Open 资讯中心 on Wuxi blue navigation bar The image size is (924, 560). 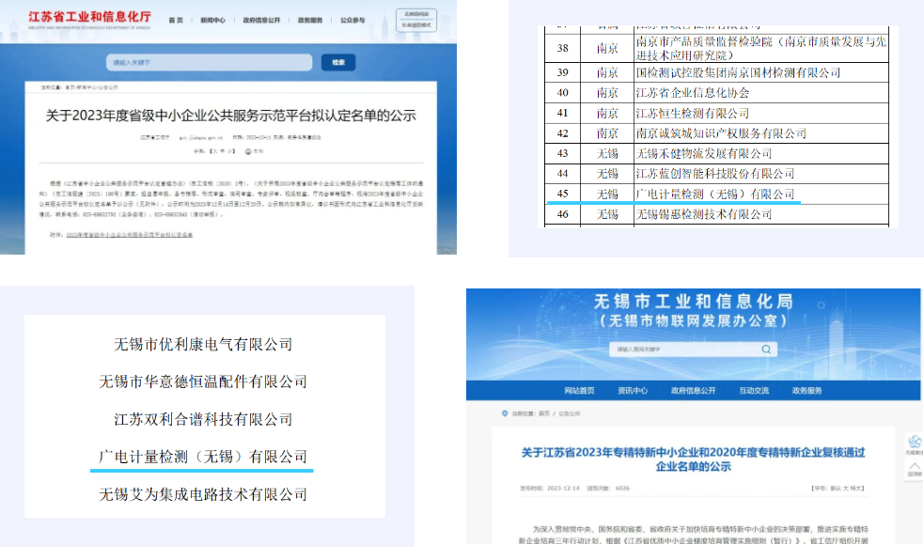coord(633,390)
